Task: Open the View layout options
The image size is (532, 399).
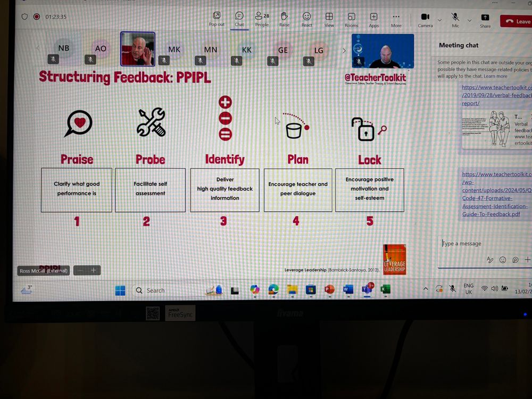Action: click(329, 20)
